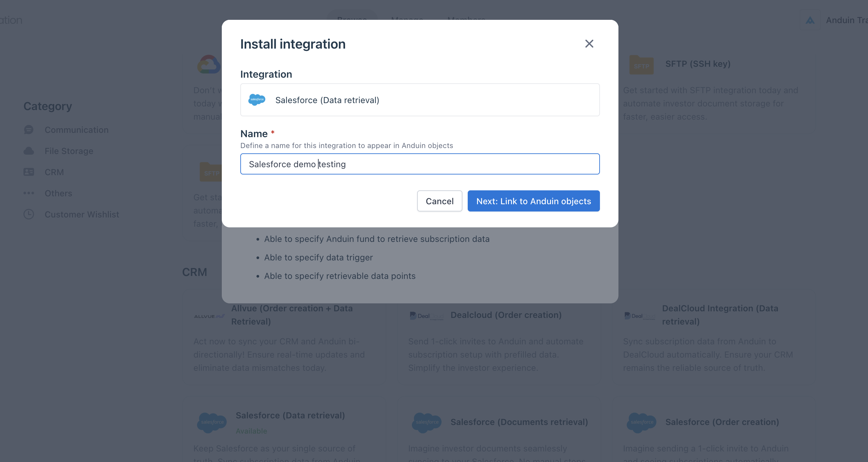
Task: Click the Customer Wishlist clock icon
Action: click(x=29, y=214)
